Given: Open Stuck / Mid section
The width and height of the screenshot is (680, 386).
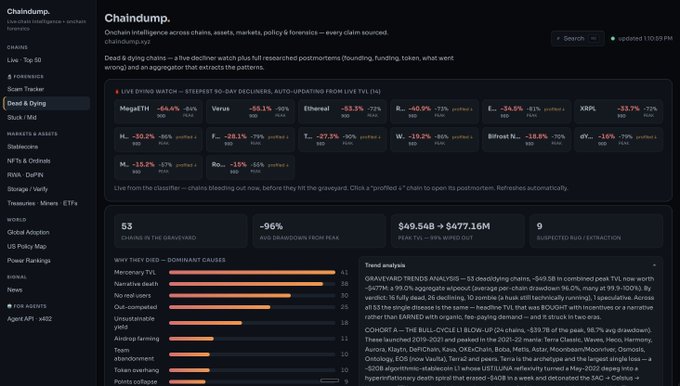Looking at the screenshot, I should pyautogui.click(x=22, y=118).
